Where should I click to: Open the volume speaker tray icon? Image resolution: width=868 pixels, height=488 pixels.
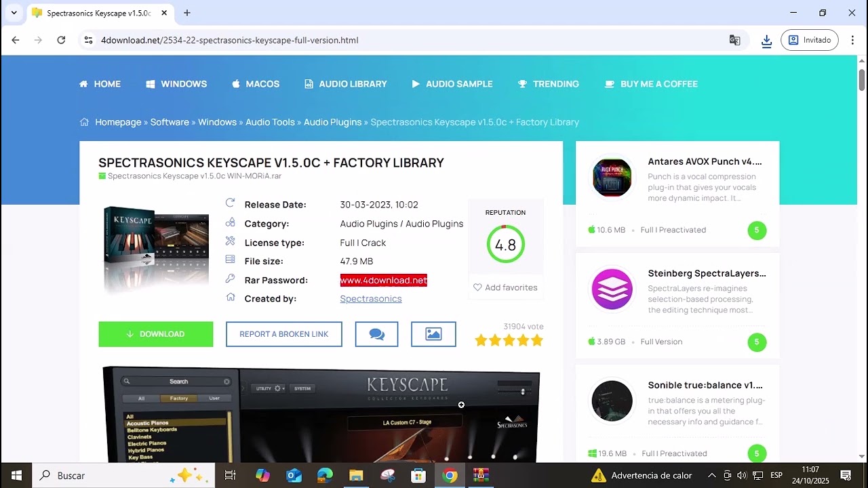coord(742,475)
